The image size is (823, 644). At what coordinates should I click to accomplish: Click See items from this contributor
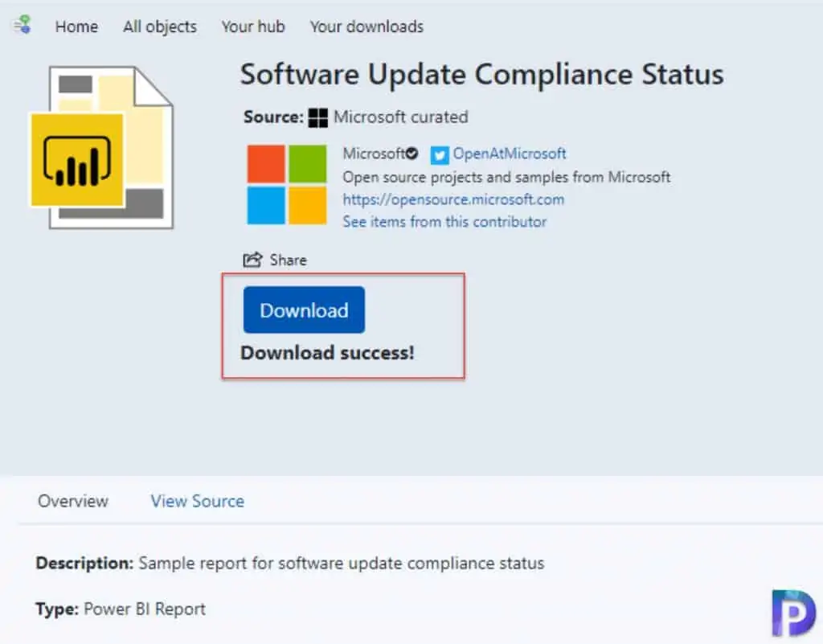click(x=444, y=222)
